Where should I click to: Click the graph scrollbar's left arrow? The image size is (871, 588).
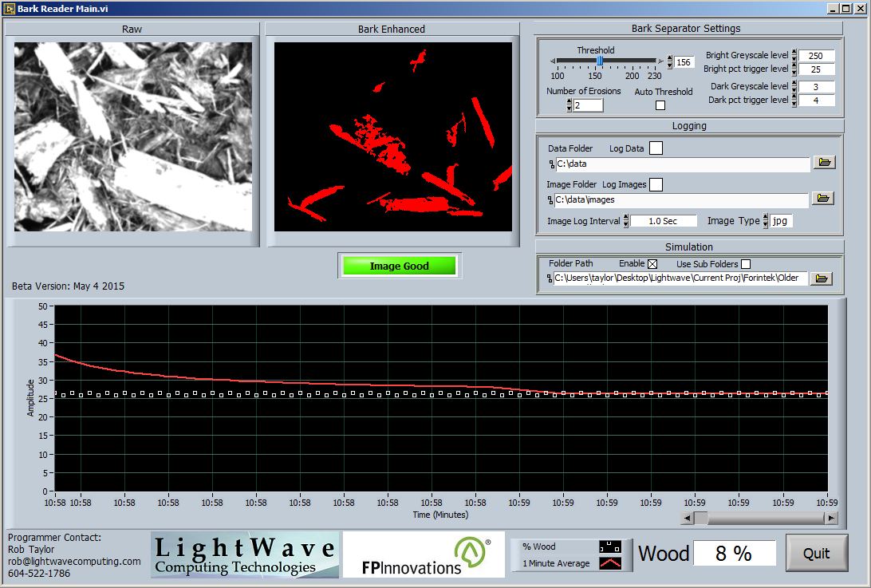(x=687, y=518)
